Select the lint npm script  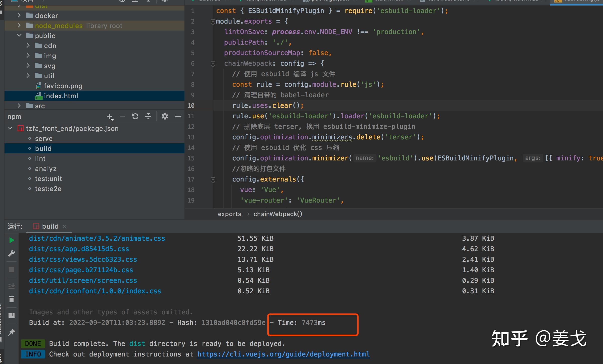coord(40,159)
